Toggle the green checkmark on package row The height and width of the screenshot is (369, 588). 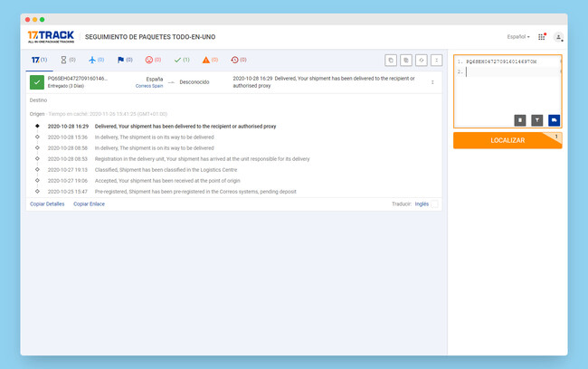coord(37,82)
